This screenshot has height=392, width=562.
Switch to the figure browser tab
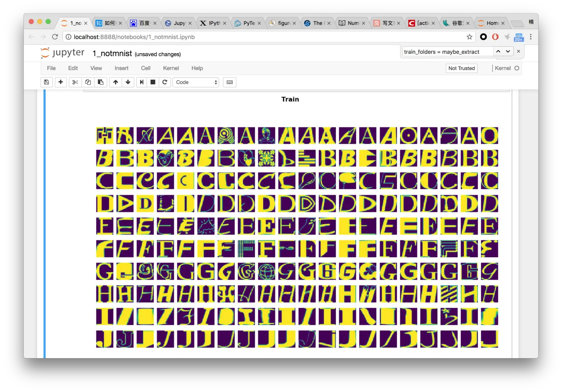coord(282,23)
